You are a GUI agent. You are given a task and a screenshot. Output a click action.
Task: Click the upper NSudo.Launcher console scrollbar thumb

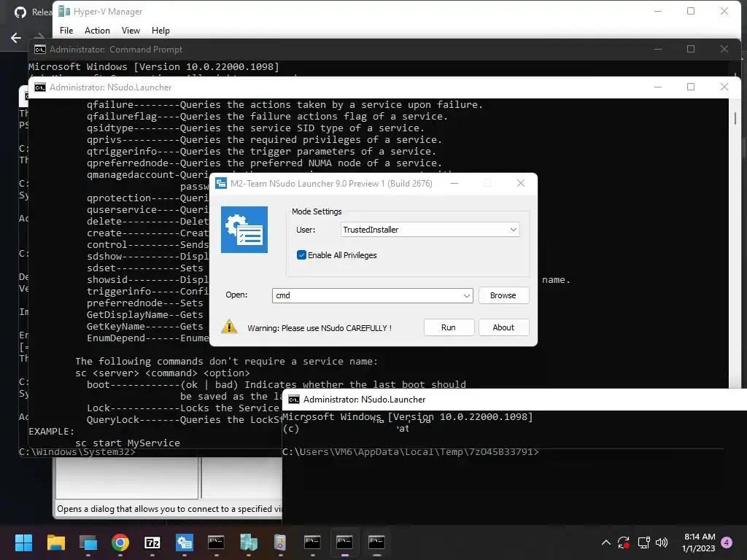click(735, 118)
